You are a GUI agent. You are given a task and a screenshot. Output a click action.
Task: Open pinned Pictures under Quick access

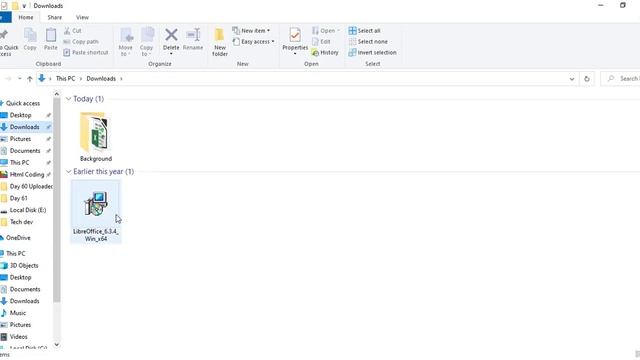coord(20,139)
